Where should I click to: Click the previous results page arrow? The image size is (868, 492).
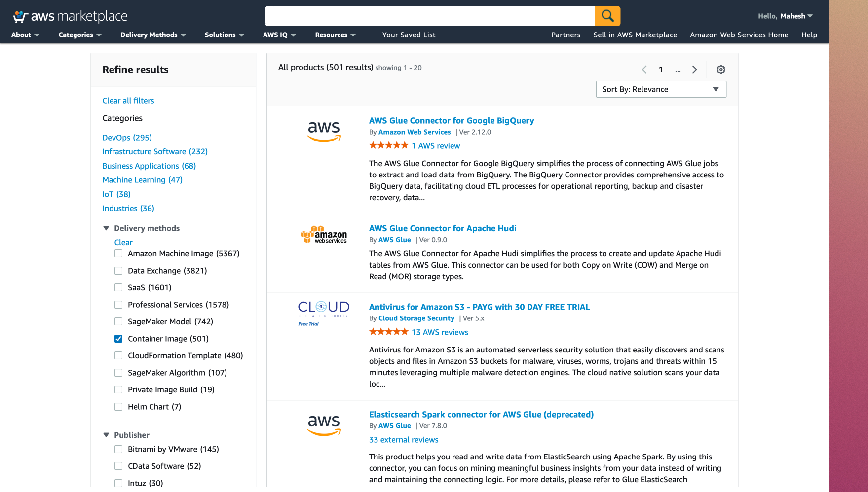(x=644, y=70)
